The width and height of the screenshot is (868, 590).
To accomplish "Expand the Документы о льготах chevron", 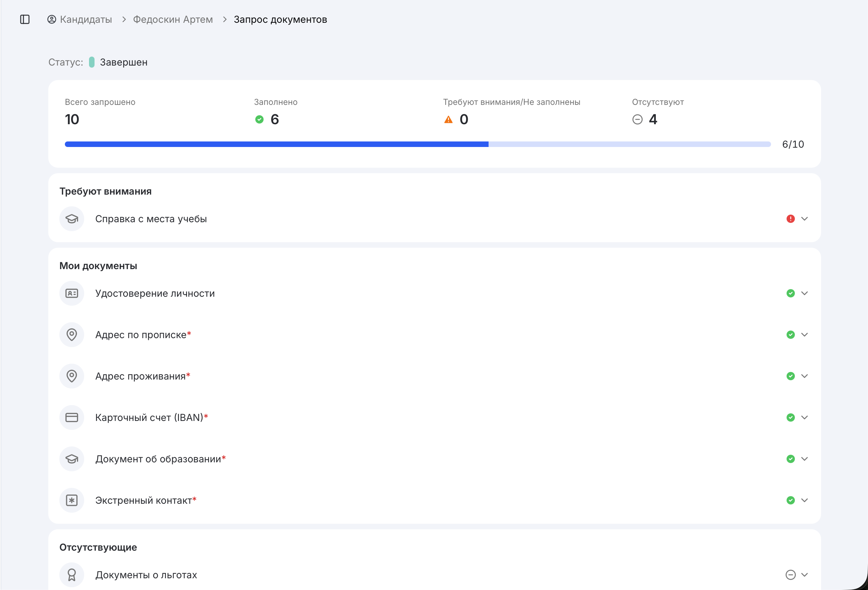I will [x=805, y=575].
